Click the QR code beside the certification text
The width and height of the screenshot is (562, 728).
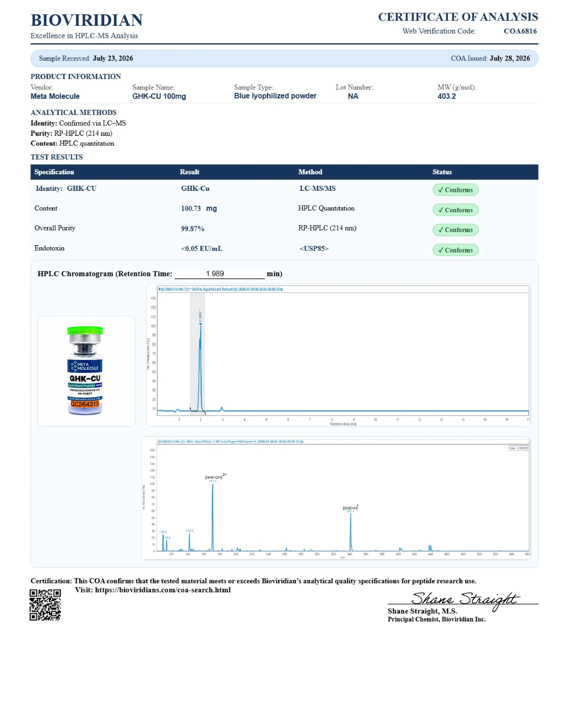[x=45, y=605]
